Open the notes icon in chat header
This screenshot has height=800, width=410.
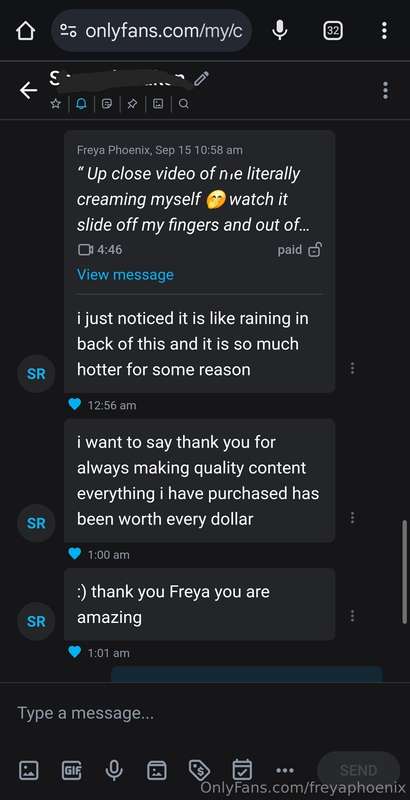pos(107,104)
